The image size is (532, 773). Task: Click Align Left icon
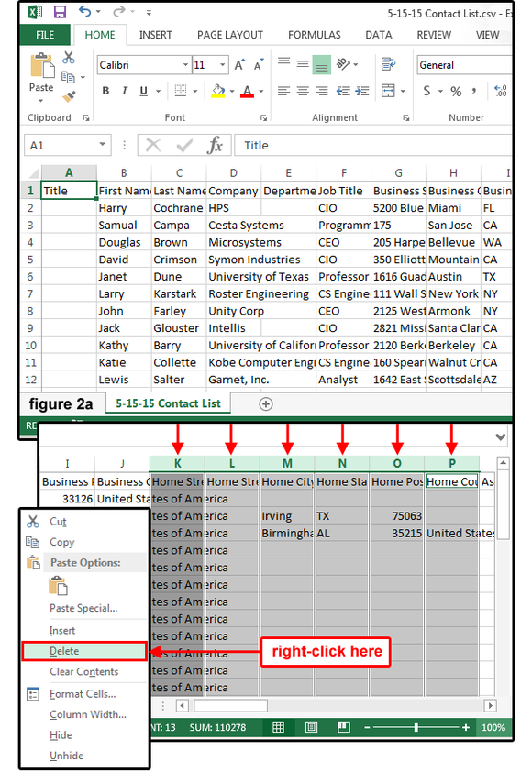click(x=283, y=91)
